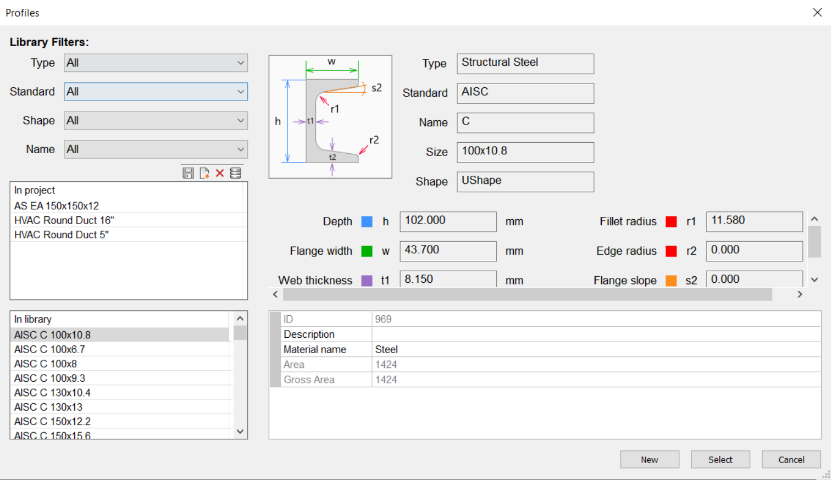Click the 'In library' list header
This screenshot has height=480, width=831.
tap(121, 319)
